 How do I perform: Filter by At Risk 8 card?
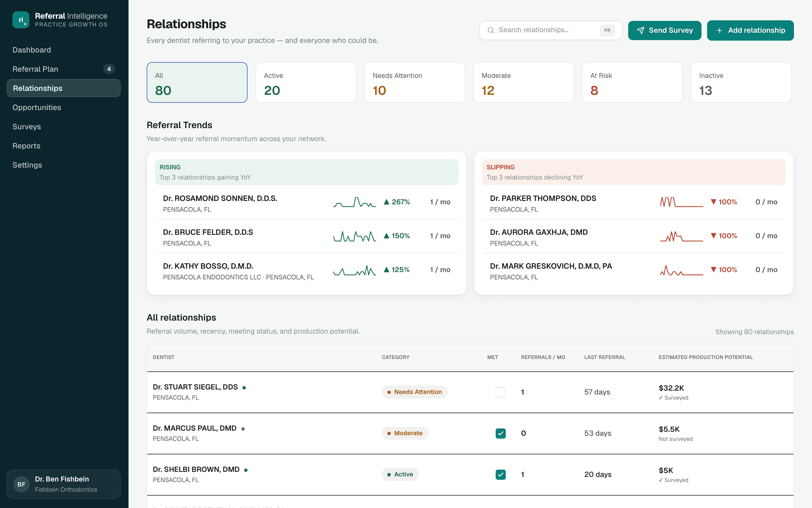click(632, 82)
